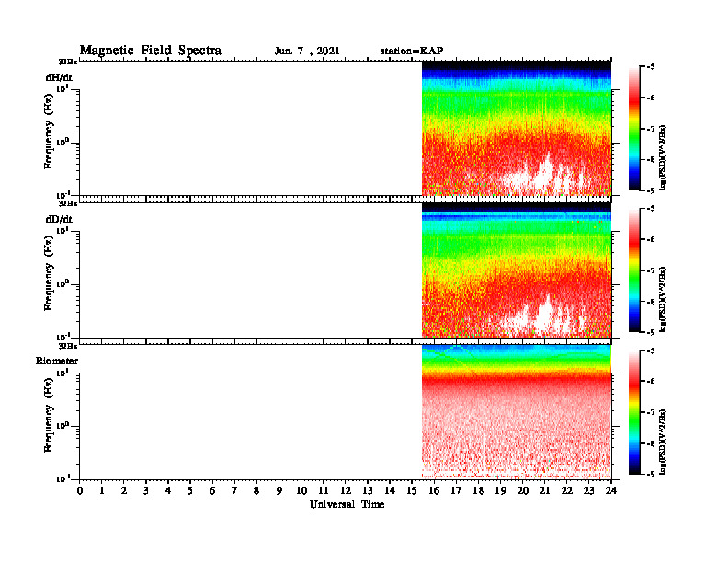Click hour "21" on Universal Time axis
Image resolution: width=728 pixels, height=563 pixels.
tap(544, 491)
